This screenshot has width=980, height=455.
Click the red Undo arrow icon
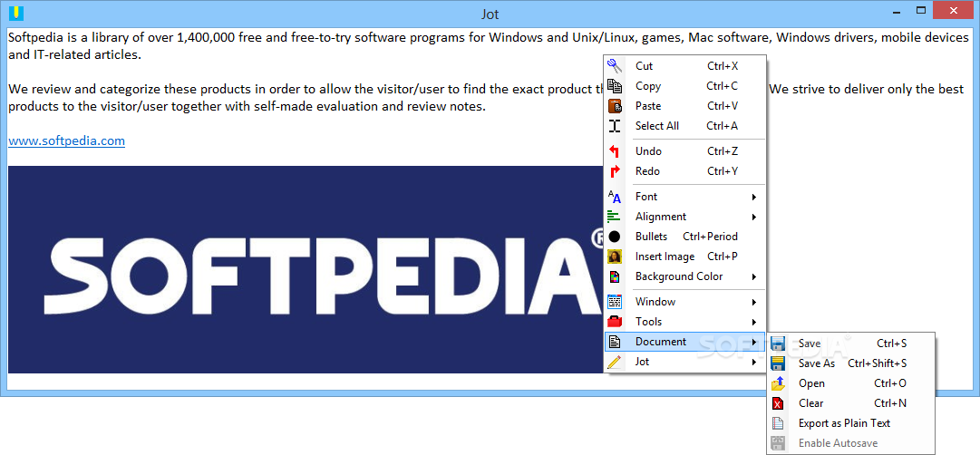(x=615, y=151)
